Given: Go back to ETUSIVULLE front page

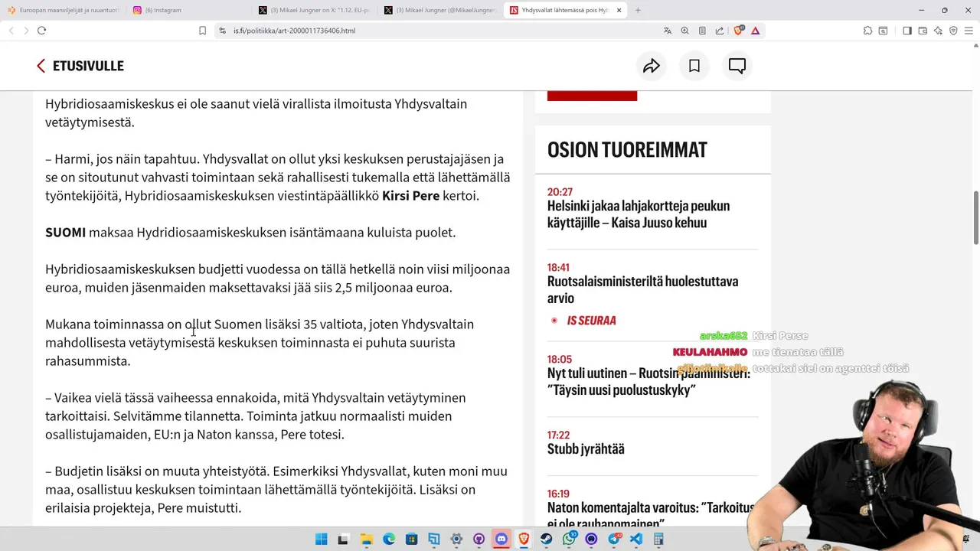Looking at the screenshot, I should [88, 66].
